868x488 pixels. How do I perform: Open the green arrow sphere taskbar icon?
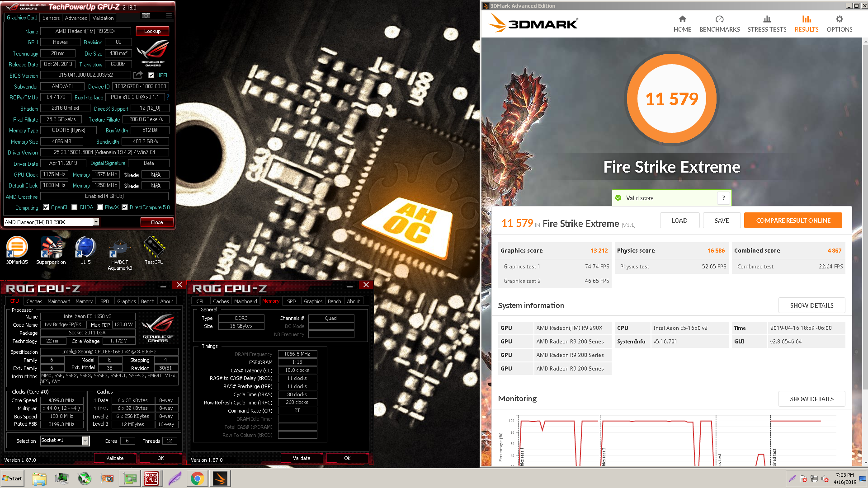coord(85,479)
